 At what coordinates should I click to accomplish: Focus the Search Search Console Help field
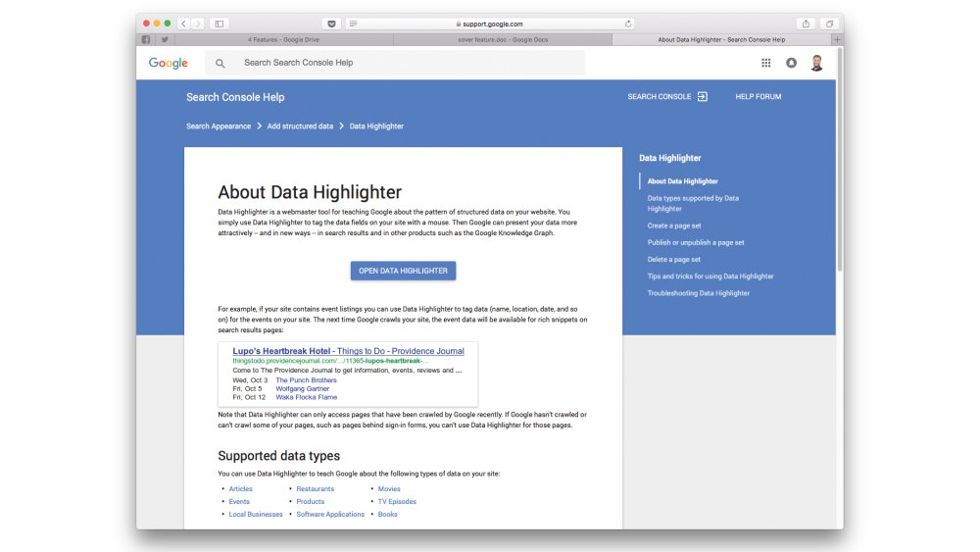[x=395, y=63]
